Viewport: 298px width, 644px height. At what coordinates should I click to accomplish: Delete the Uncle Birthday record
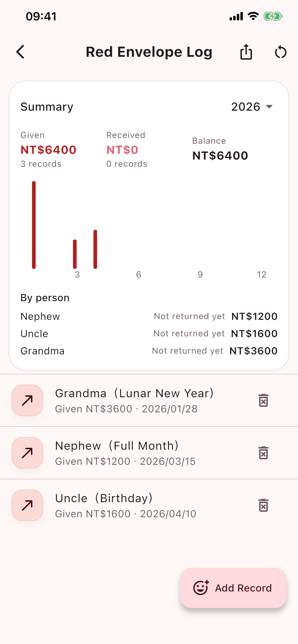tap(263, 505)
